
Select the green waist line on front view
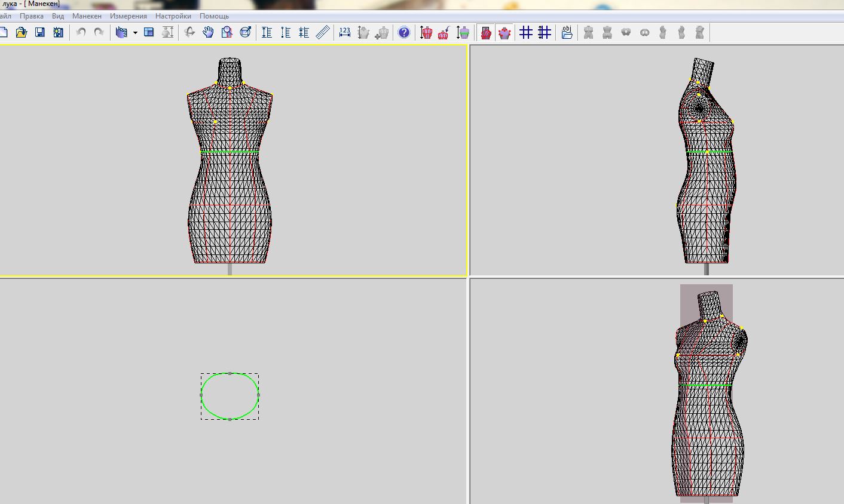pyautogui.click(x=215, y=152)
